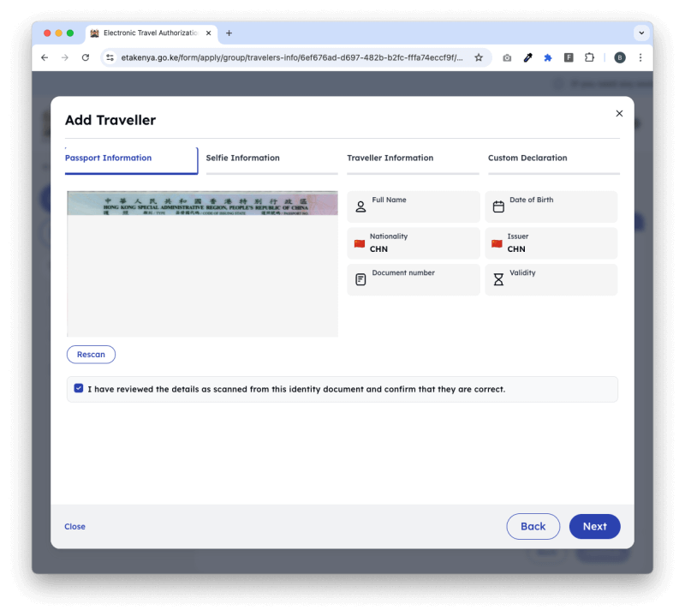This screenshot has width=685, height=616.
Task: Click the Add Traveller heading
Action: [x=110, y=120]
